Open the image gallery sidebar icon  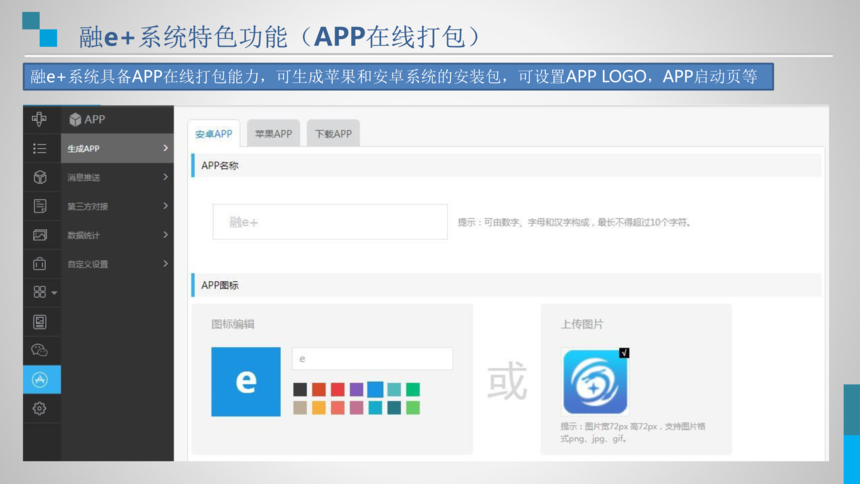(x=40, y=235)
